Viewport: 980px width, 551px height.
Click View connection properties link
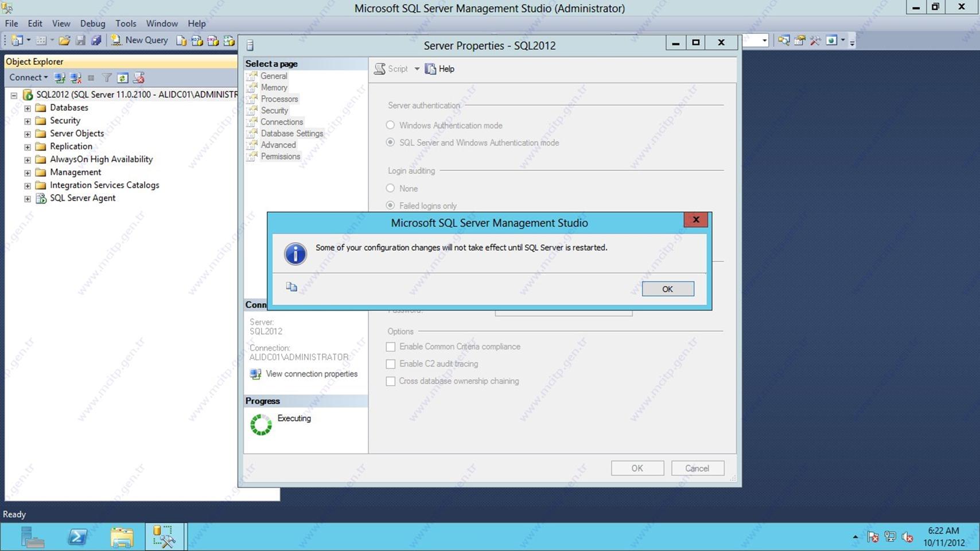pos(312,374)
